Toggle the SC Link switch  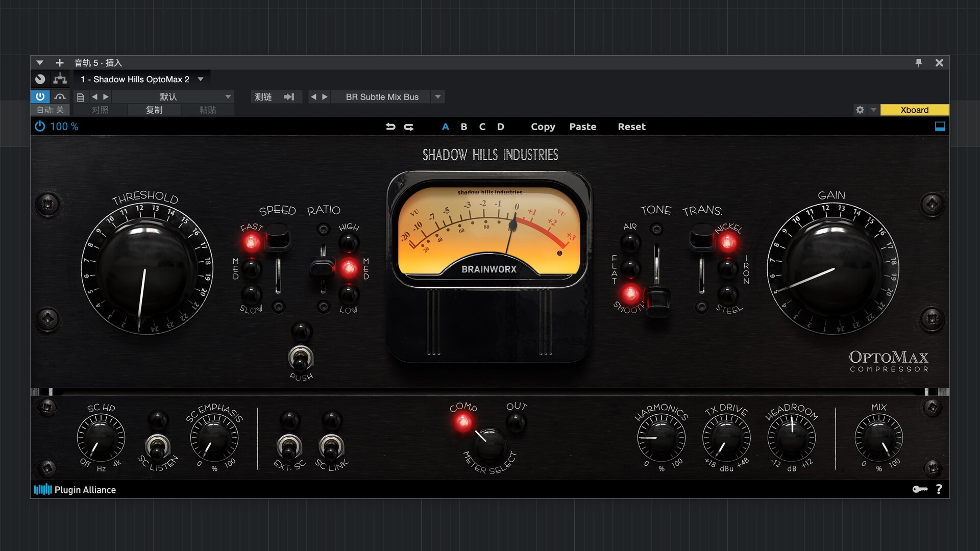coord(331,446)
